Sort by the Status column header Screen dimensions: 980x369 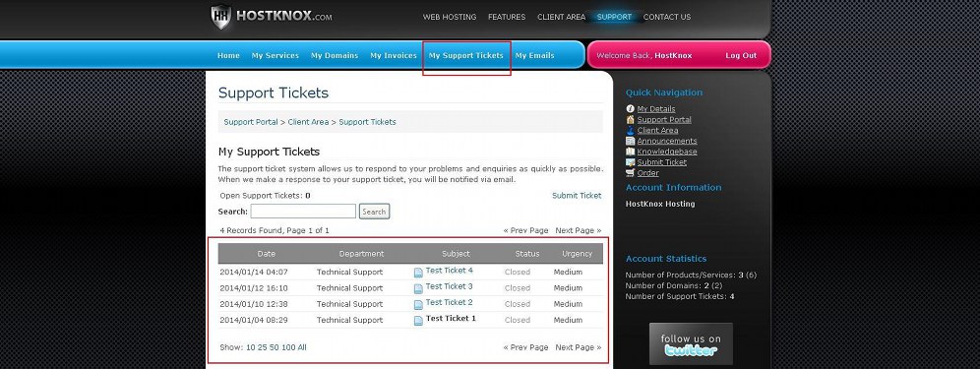click(526, 254)
